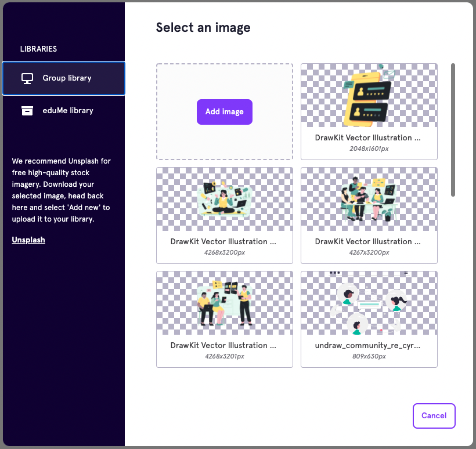Click the vertical scrollbar of image grid
Viewport: 476px width, 449px height.
[x=453, y=130]
